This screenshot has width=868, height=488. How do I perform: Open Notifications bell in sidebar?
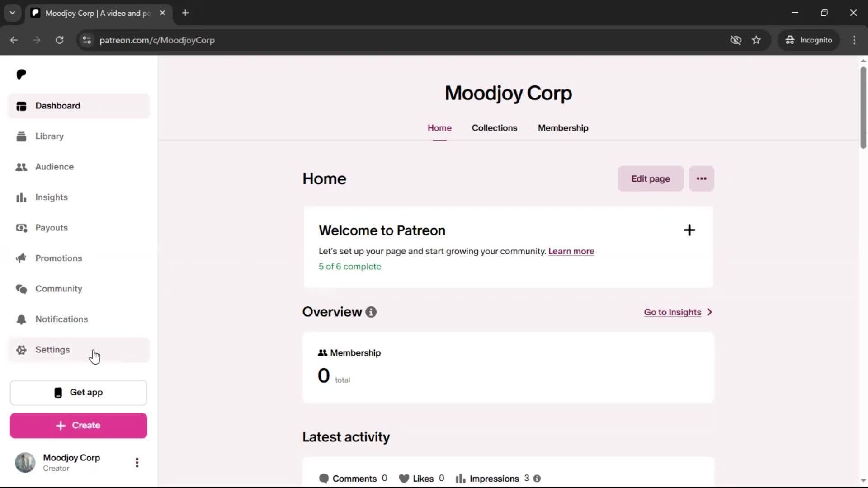pyautogui.click(x=61, y=319)
